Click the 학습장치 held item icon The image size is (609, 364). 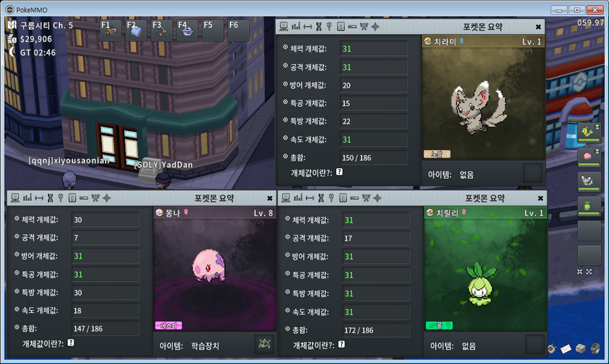(263, 344)
